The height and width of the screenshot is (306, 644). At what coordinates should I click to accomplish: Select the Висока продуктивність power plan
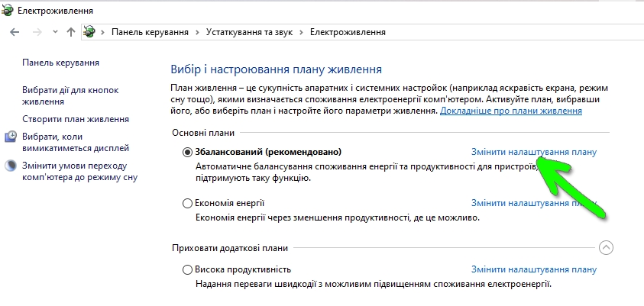click(188, 269)
